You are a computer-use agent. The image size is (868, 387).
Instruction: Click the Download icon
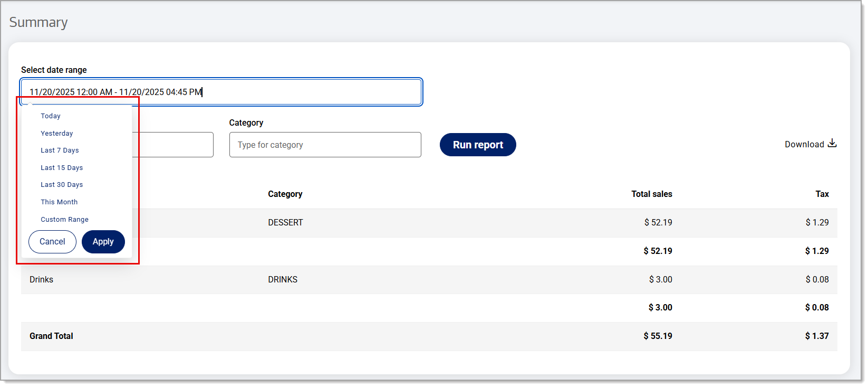[x=832, y=143]
